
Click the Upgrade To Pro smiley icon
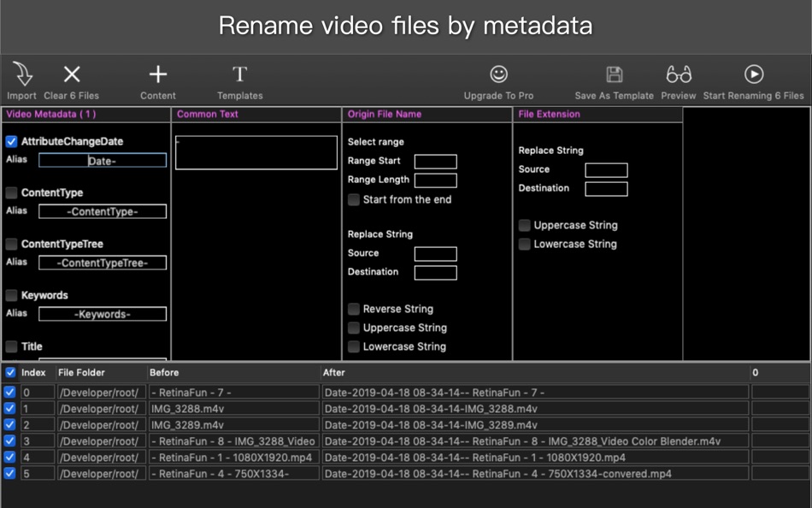pos(498,74)
